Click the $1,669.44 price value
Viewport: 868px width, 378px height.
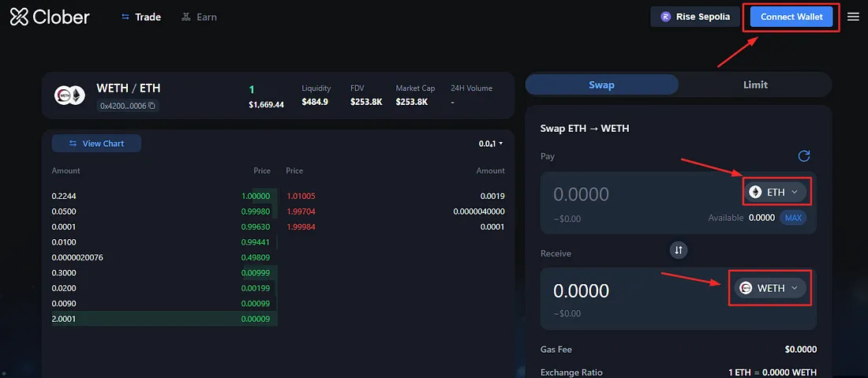pyautogui.click(x=266, y=105)
